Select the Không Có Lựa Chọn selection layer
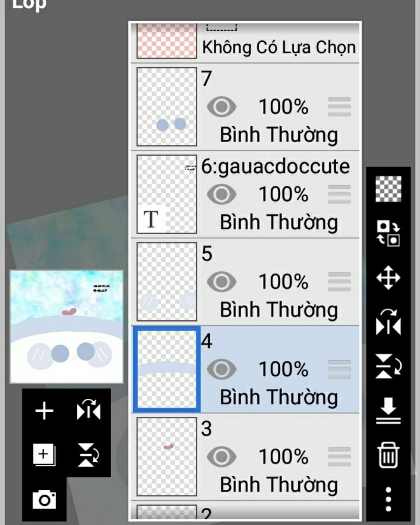 pos(245,42)
